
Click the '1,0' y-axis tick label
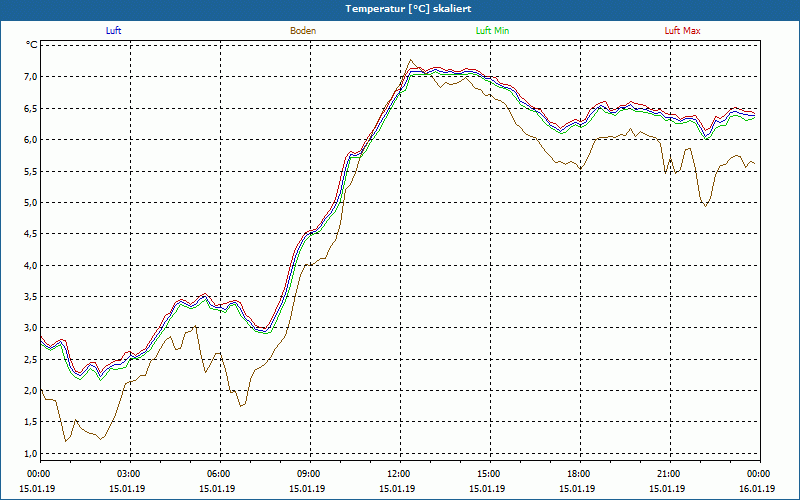31,454
